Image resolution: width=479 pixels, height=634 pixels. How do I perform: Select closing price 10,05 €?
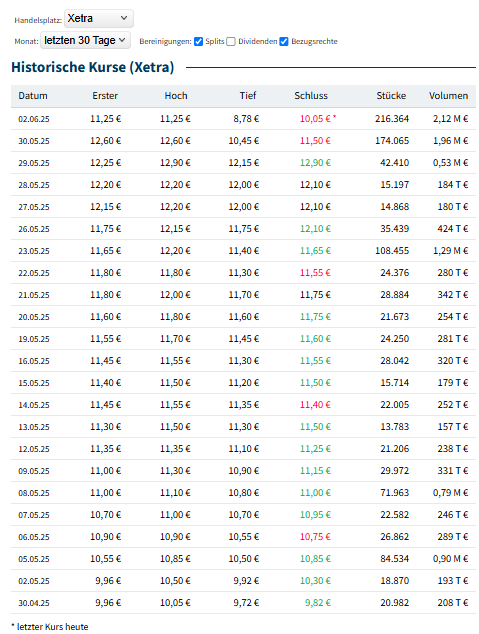pos(315,119)
